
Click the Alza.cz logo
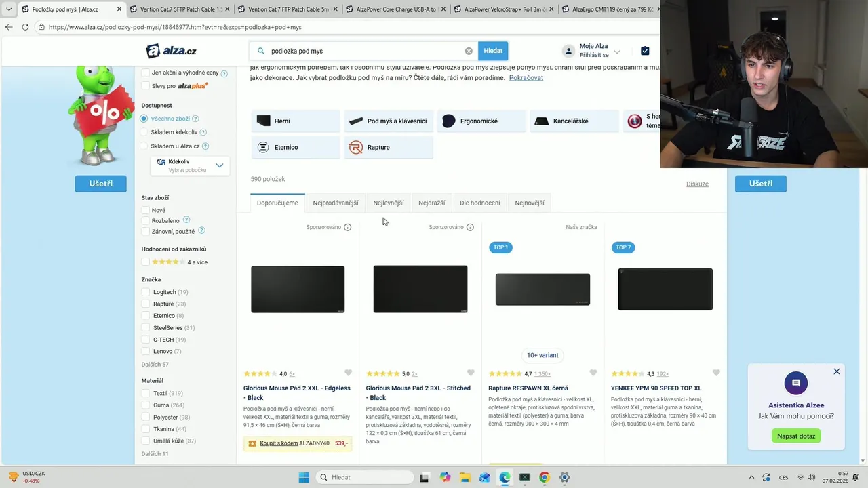point(172,51)
